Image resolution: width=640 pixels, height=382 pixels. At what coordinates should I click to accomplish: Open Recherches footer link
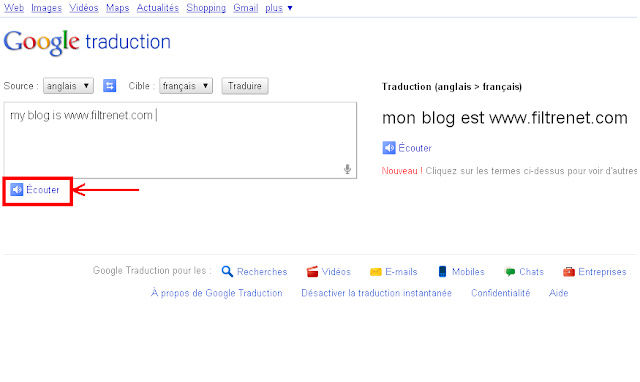pos(262,272)
